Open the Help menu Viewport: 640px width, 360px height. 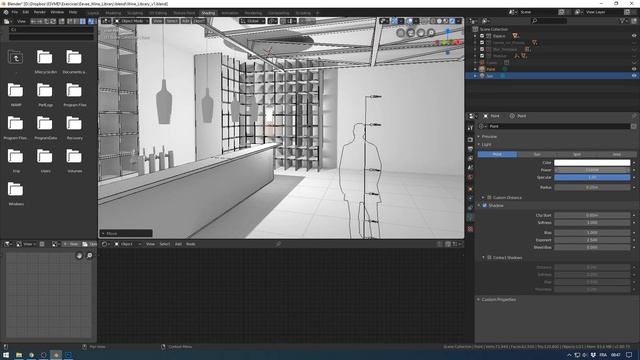[73, 12]
